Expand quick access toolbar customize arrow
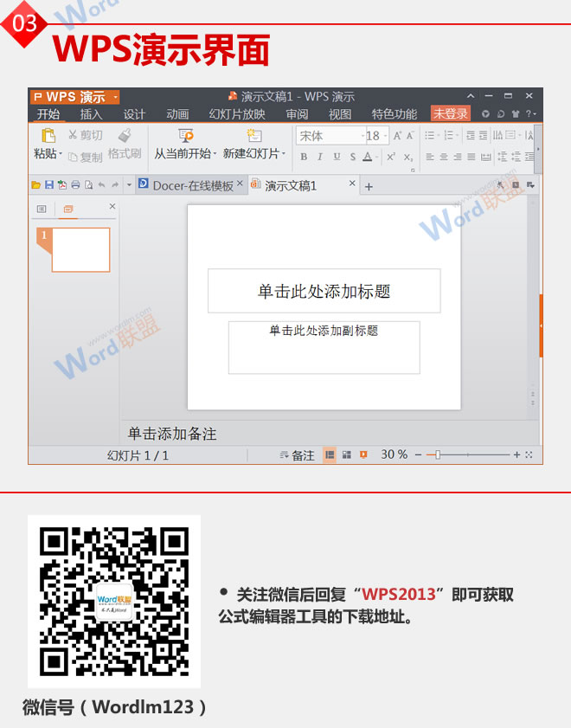Viewport: 571px width, 728px height. (130, 185)
